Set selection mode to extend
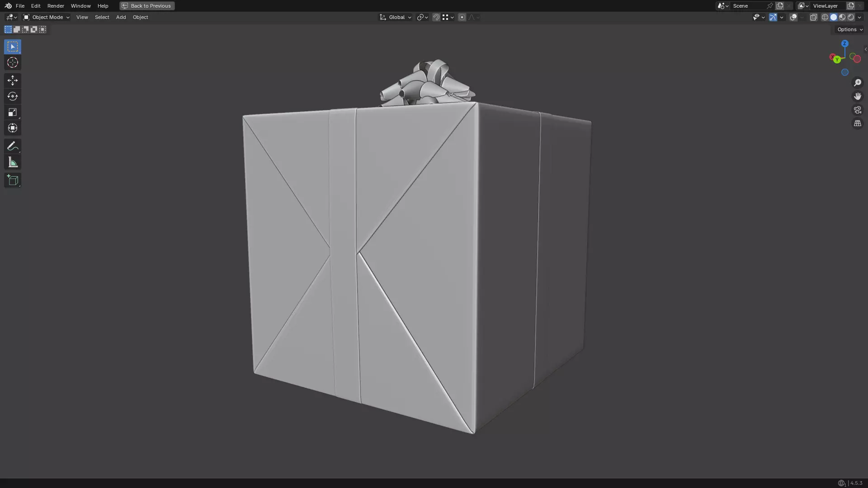This screenshot has height=488, width=868. [x=17, y=29]
